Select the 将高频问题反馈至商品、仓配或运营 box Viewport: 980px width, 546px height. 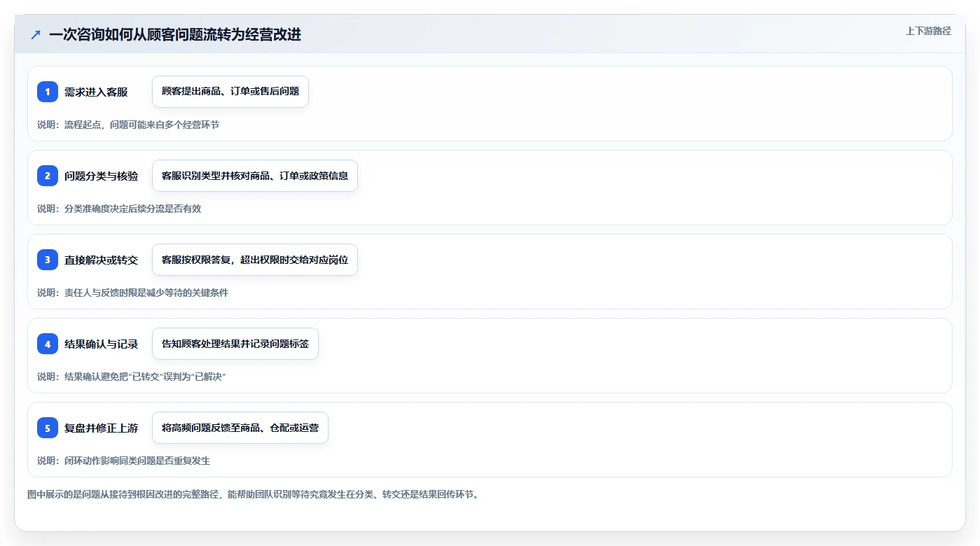240,428
